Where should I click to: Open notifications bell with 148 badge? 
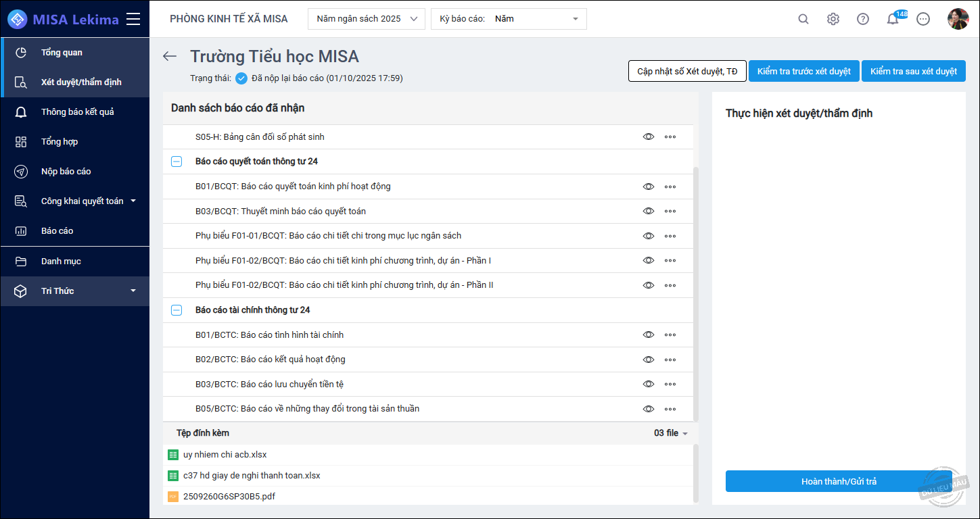[893, 19]
